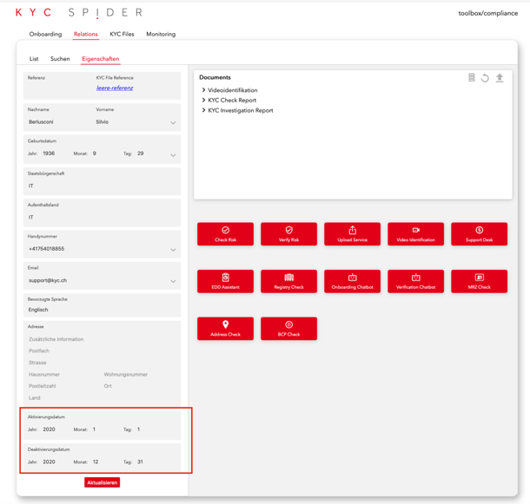
Task: Expand the Handynummer section chevron
Action: click(173, 250)
